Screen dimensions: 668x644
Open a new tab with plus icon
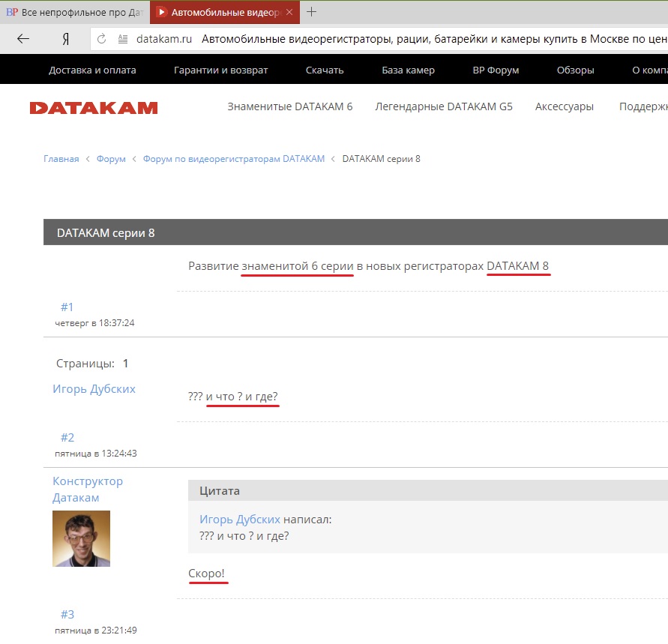312,12
